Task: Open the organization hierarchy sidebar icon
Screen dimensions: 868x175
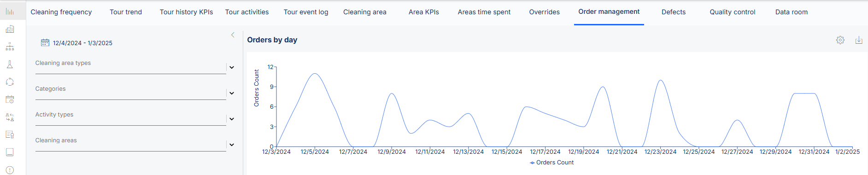Action: click(10, 47)
